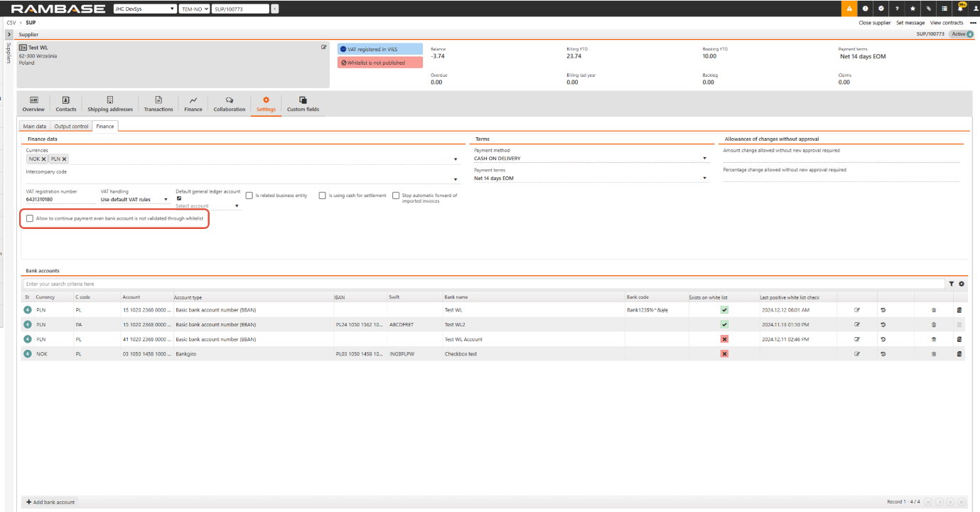The image size is (980, 512).
Task: Open the VAT handling dropdown
Action: pos(166,200)
